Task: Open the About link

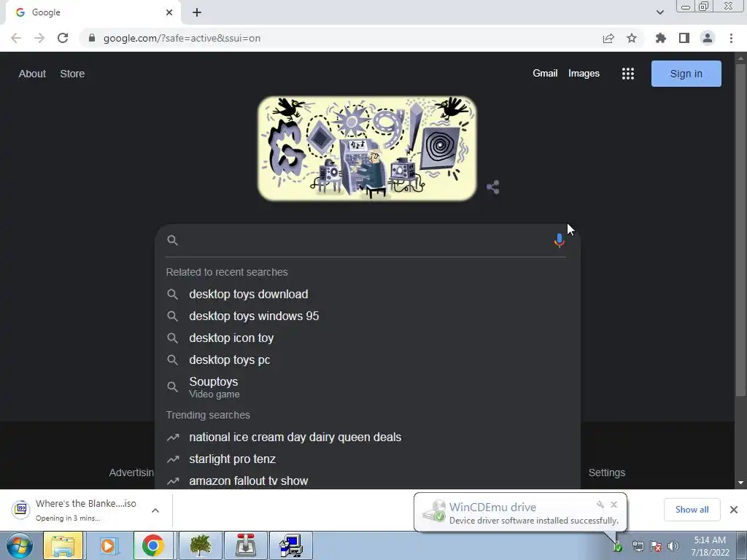Action: point(32,74)
